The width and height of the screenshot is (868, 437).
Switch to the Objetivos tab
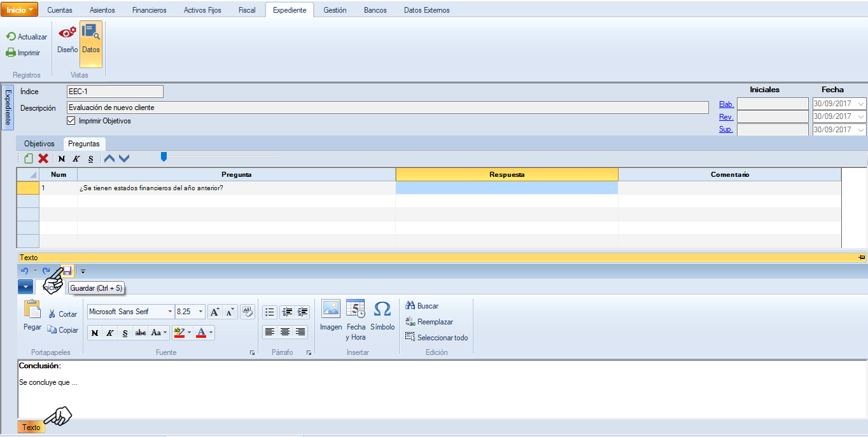pyautogui.click(x=39, y=144)
